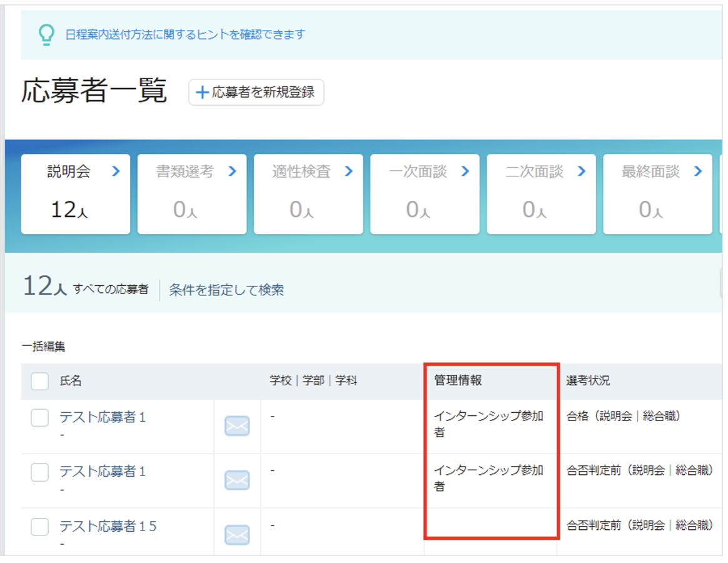
Task: Click the lightbulb hint icon
Action: click(46, 35)
